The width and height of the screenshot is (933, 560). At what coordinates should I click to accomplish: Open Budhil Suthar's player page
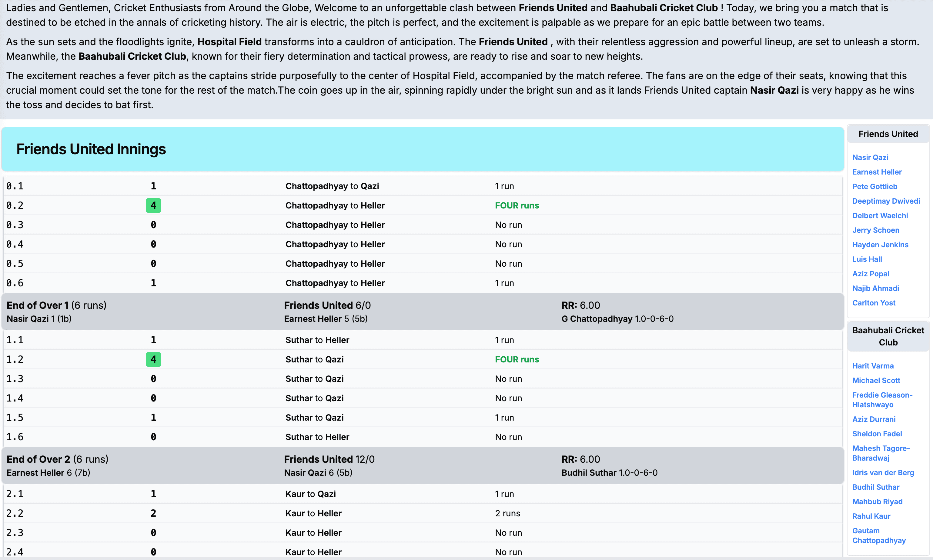[x=876, y=487]
